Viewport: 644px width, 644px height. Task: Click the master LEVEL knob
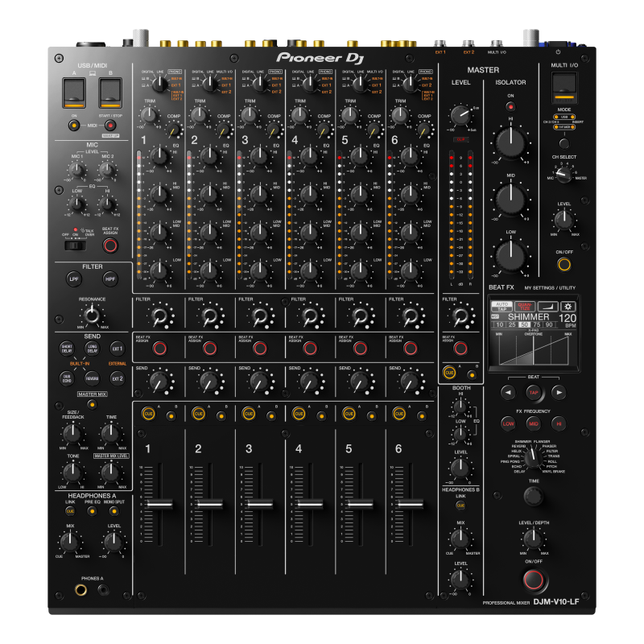(460, 115)
